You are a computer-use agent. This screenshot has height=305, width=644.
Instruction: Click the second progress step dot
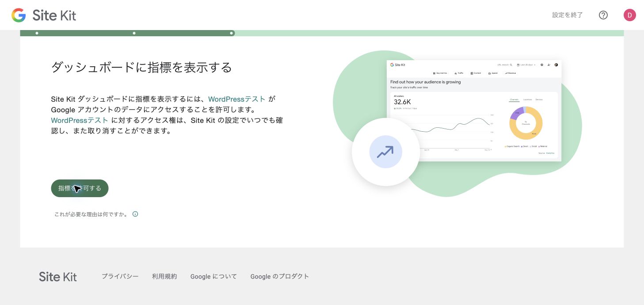134,33
